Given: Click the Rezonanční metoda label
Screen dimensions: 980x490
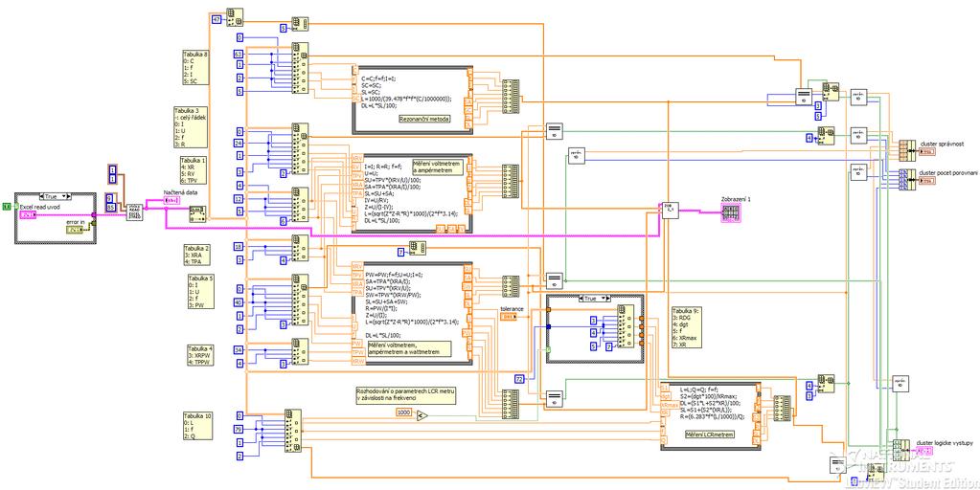Looking at the screenshot, I should click(423, 118).
